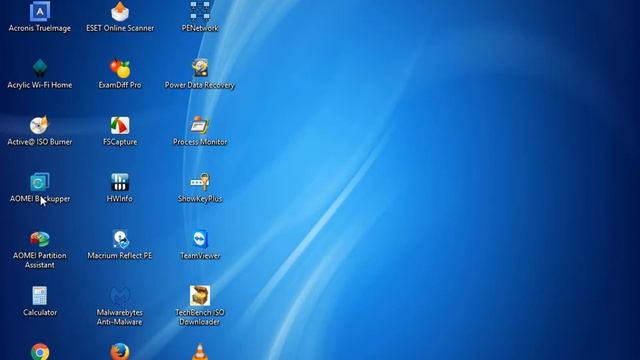This screenshot has height=360, width=640.
Task: Click the AOMEI Backupper icon
Action: click(x=40, y=182)
